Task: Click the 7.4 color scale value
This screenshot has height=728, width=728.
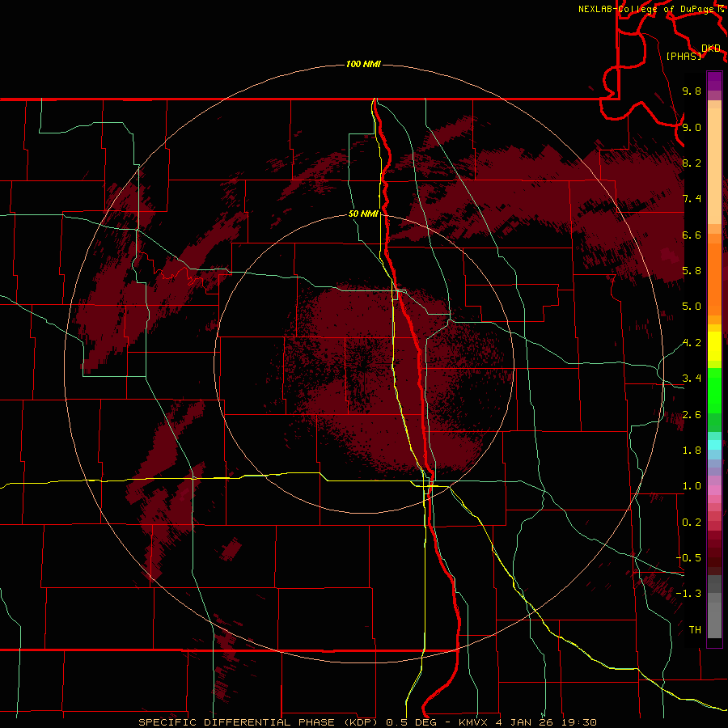Action: tap(692, 199)
